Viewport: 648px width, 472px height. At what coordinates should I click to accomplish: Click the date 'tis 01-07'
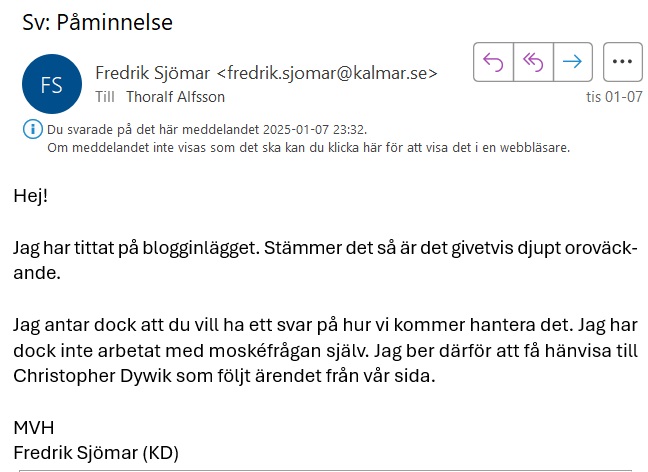tap(614, 97)
